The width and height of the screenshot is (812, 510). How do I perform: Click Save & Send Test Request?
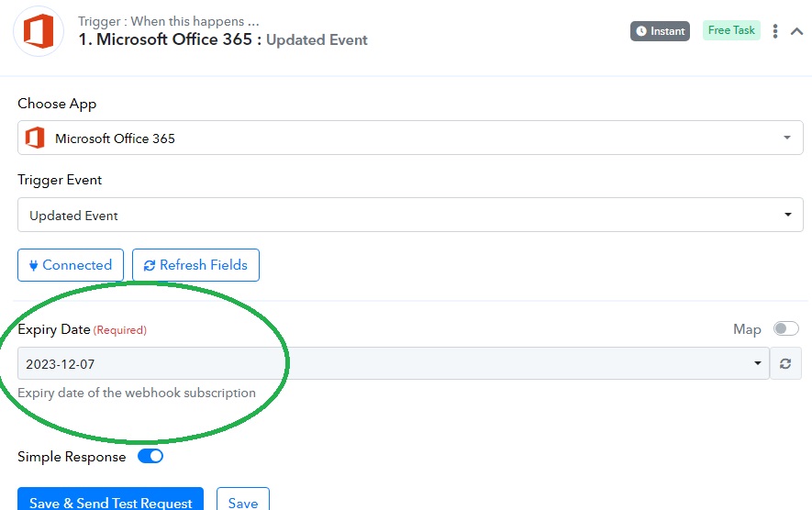pyautogui.click(x=110, y=501)
